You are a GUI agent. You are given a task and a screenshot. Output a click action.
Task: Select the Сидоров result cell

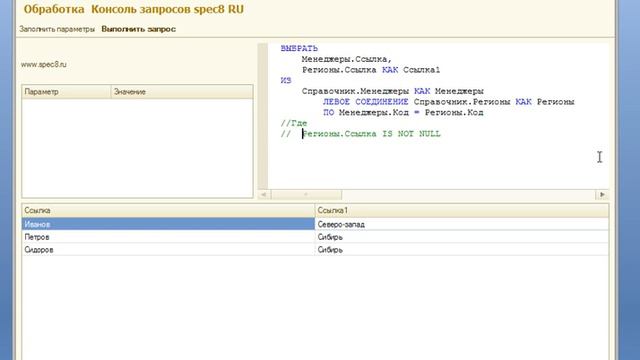click(168, 249)
